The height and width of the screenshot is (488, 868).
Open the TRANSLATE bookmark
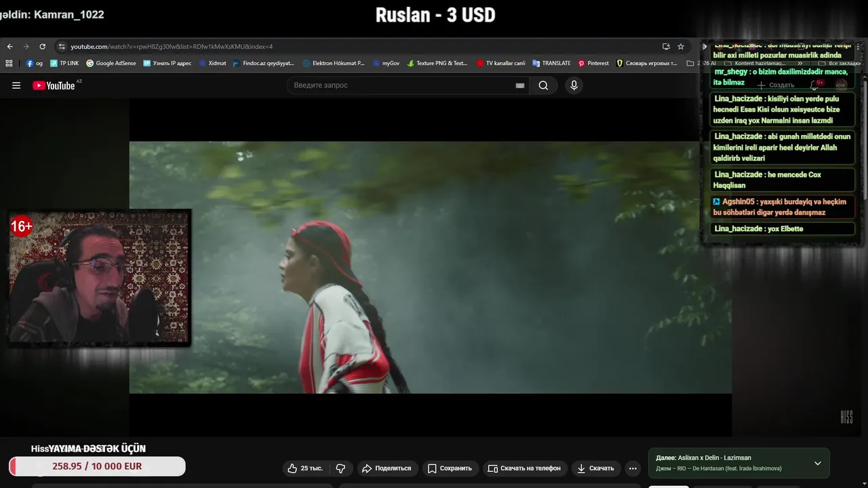pyautogui.click(x=551, y=63)
